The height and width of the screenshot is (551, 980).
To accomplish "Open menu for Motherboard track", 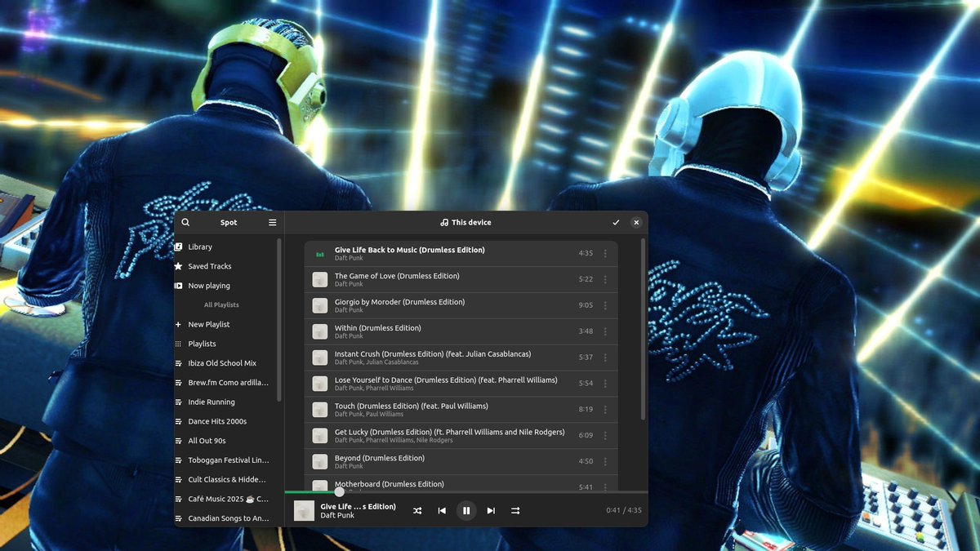I will (x=605, y=487).
